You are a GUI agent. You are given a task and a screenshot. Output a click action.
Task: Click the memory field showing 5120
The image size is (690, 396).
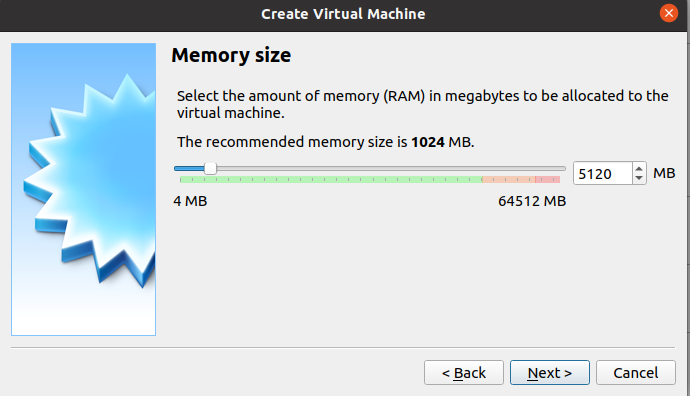(x=603, y=173)
